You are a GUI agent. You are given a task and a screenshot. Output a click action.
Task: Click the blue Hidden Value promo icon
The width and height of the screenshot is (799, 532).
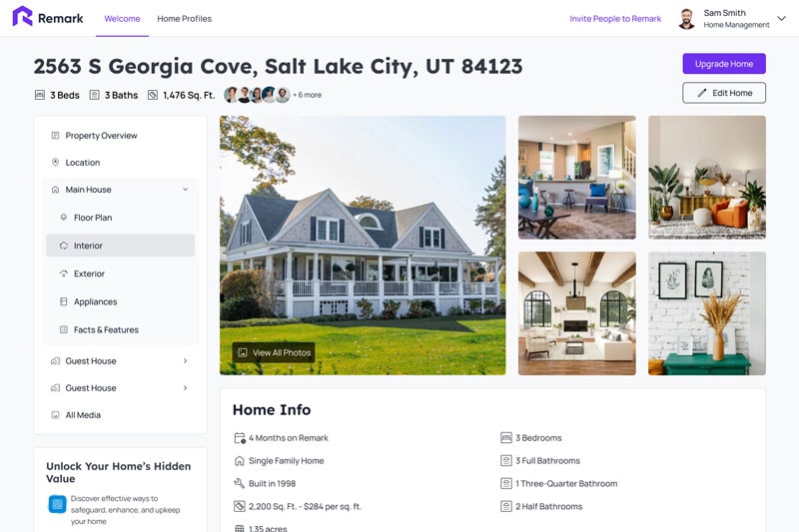coord(58,504)
